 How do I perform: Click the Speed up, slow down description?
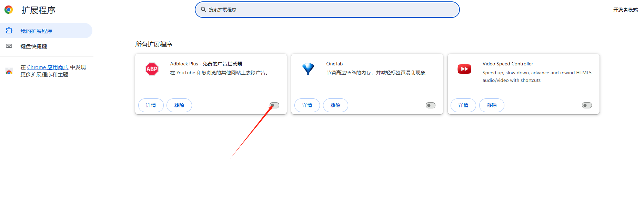point(537,76)
